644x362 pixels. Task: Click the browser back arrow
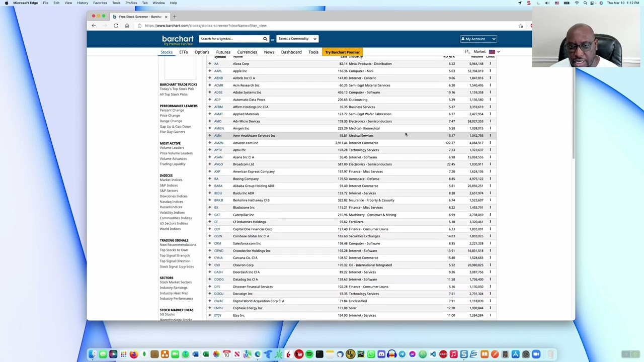(x=94, y=26)
